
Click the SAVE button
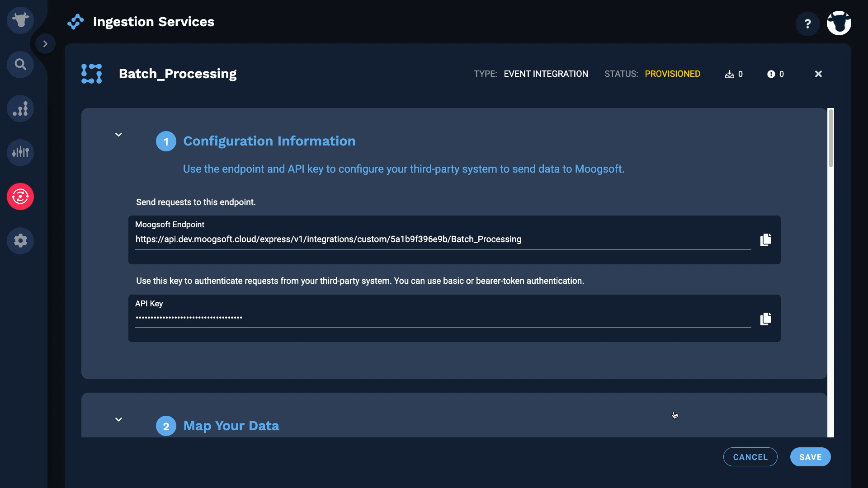tap(811, 457)
